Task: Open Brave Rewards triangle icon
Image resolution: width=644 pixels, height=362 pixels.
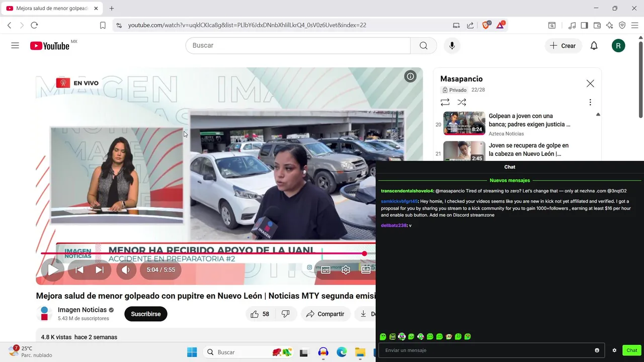Action: point(501,25)
